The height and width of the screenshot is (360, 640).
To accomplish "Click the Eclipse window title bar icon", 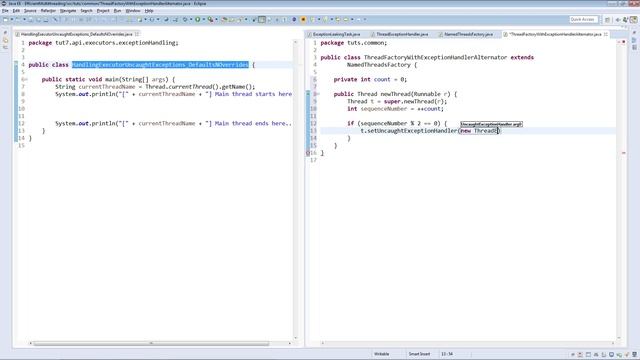I will pos(3,3).
